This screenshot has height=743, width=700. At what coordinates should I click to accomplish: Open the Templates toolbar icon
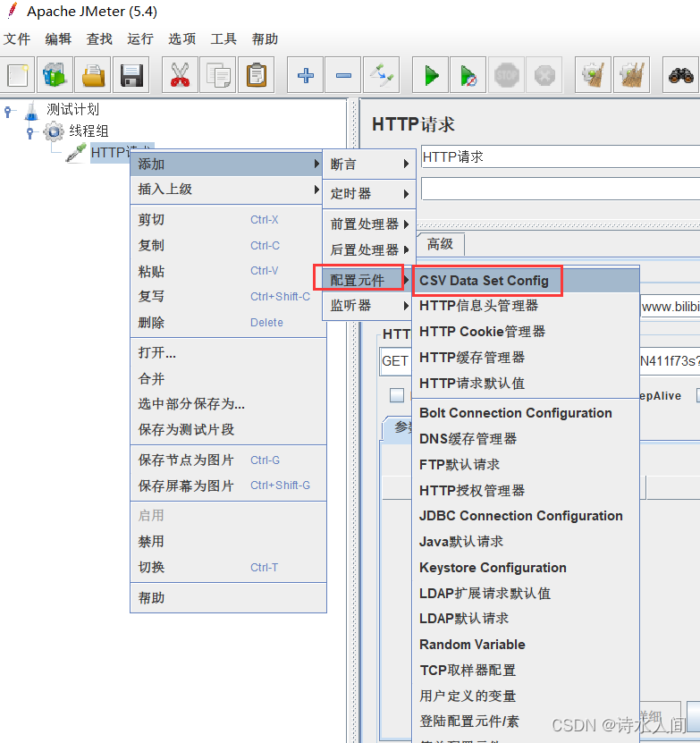click(55, 75)
